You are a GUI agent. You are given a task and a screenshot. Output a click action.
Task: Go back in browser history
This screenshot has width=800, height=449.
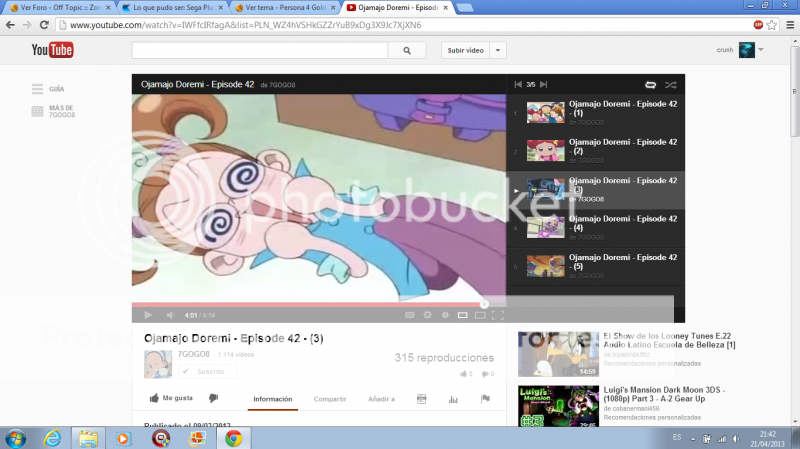[10, 24]
